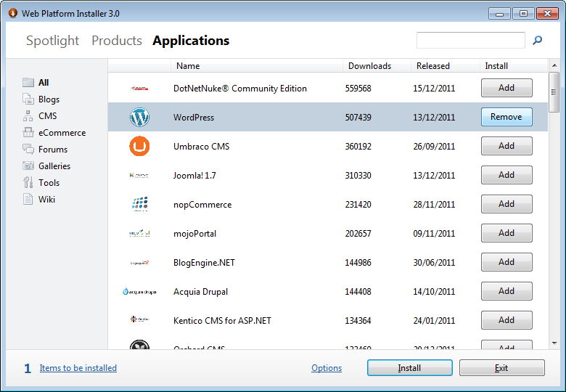566x392 pixels.
Task: Switch to the Products tab
Action: [116, 41]
